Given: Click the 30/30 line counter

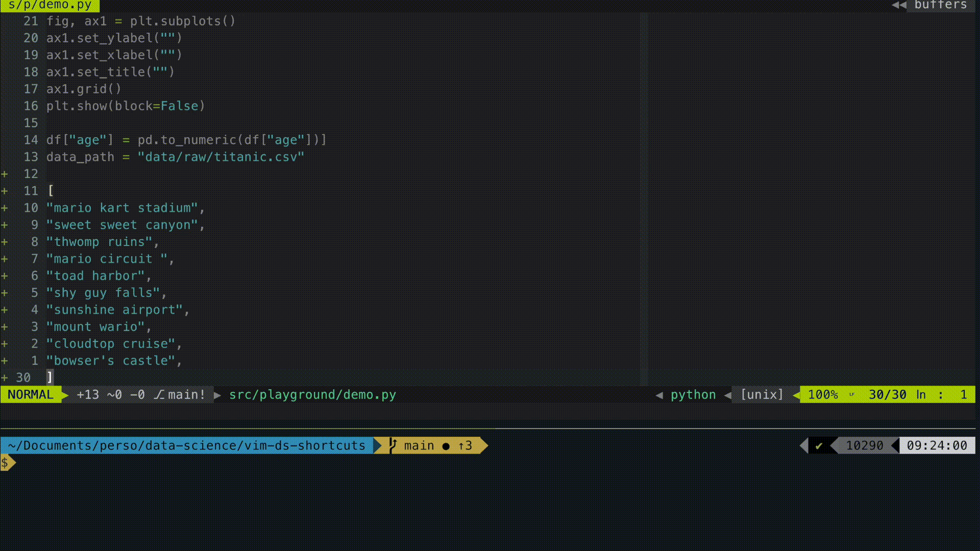Looking at the screenshot, I should coord(887,395).
